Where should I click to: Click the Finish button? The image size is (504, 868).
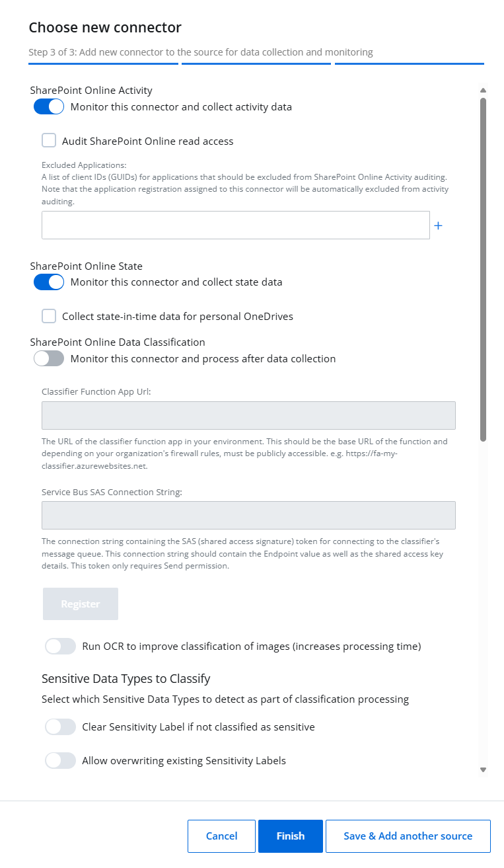coord(290,836)
